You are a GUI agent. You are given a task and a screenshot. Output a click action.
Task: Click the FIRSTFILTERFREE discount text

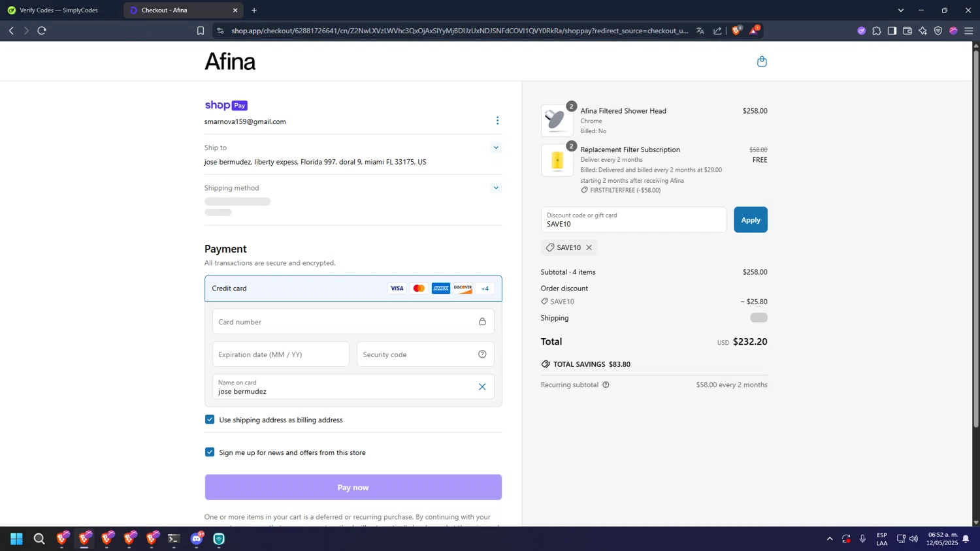(x=625, y=191)
